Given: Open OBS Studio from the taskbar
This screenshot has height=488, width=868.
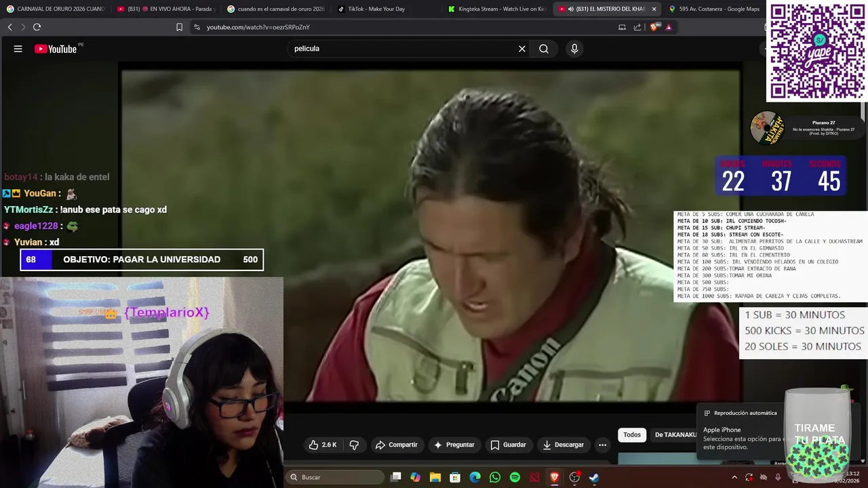Looking at the screenshot, I should coord(574,477).
